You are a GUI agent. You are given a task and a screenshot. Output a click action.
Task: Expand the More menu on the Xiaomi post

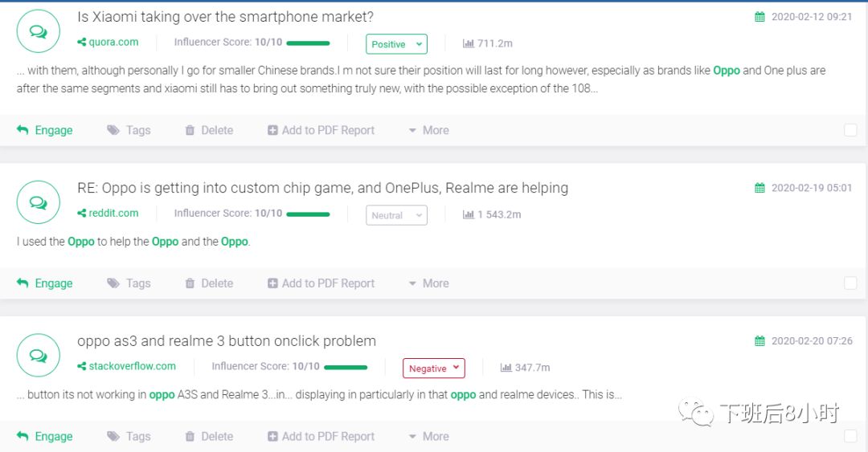pos(429,130)
